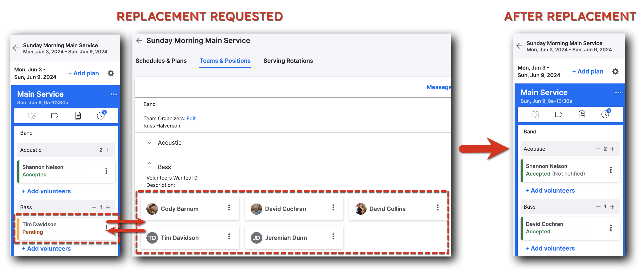Open the three-dot menu for Cody Barnum
Viewport: 644px width, 271px height.
pos(229,207)
